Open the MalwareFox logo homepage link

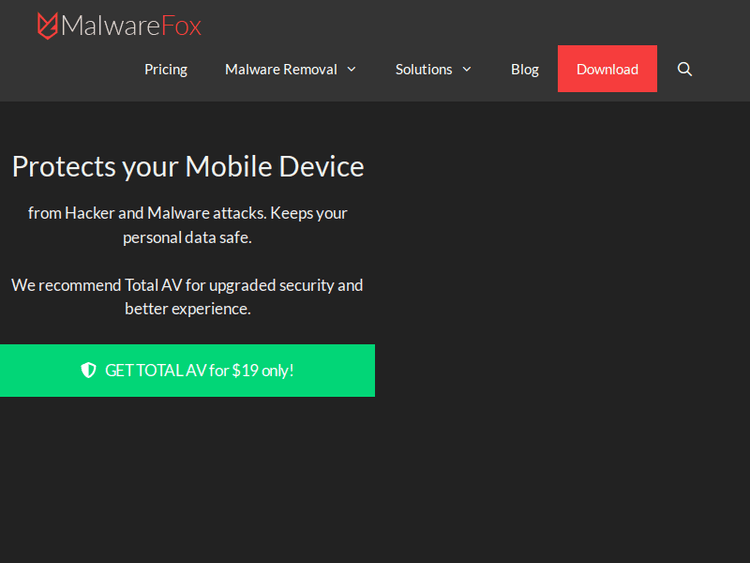coord(119,25)
